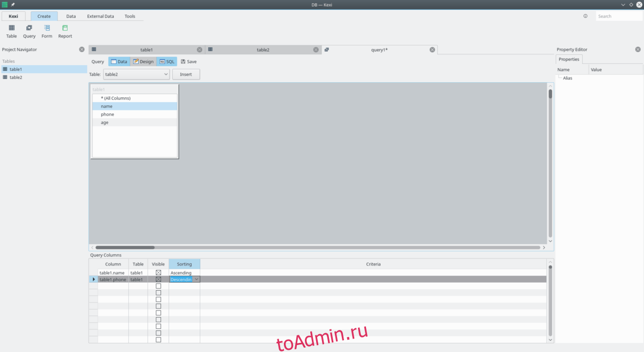Screen dimensions: 644x352
Task: Open the Kexi main menu
Action: 13,16
